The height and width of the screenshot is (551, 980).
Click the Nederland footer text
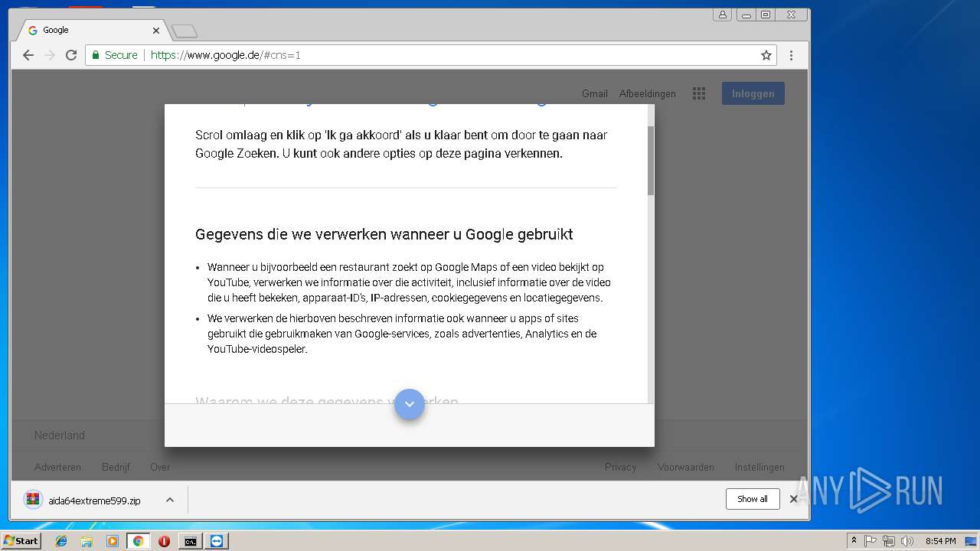(59, 435)
